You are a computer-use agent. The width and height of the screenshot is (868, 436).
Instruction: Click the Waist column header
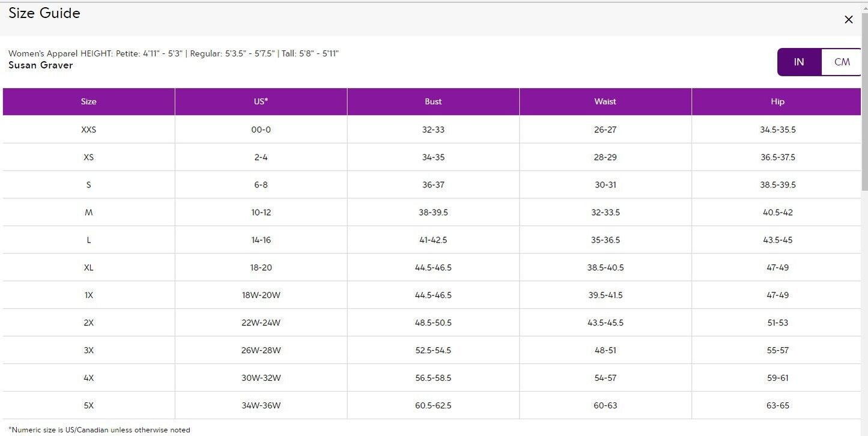[x=605, y=101]
